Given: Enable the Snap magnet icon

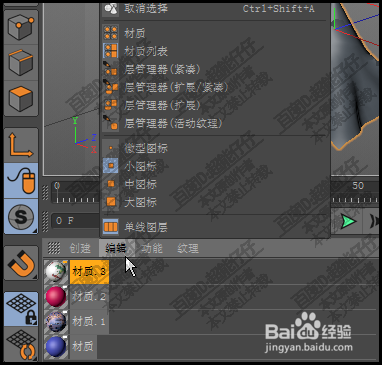Looking at the screenshot, I should (21, 263).
